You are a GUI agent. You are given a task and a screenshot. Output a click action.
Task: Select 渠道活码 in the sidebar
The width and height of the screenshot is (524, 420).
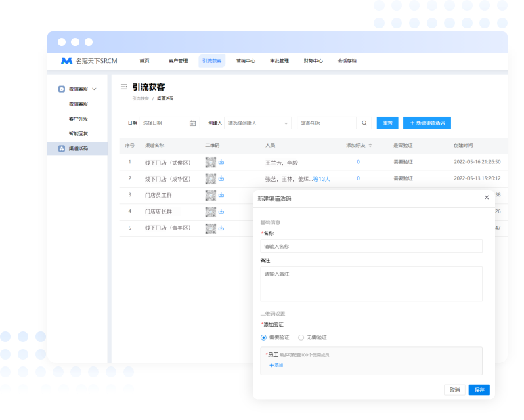tap(78, 148)
